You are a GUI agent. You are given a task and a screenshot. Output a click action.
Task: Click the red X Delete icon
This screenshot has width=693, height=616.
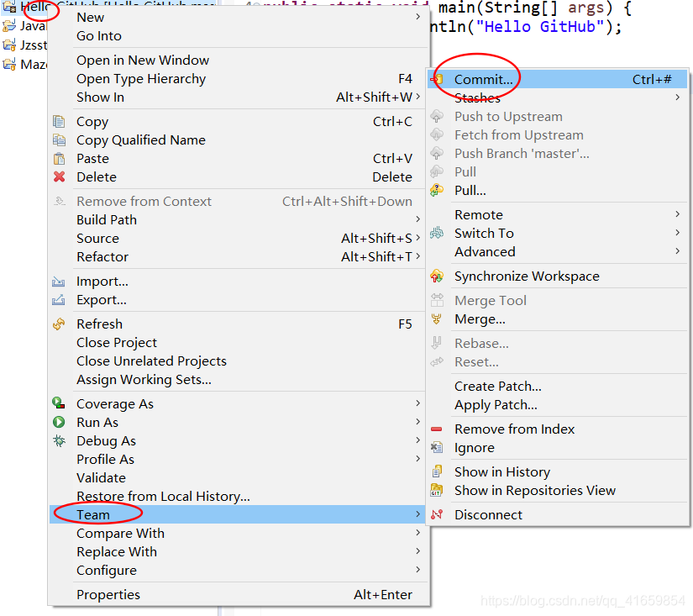click(59, 176)
